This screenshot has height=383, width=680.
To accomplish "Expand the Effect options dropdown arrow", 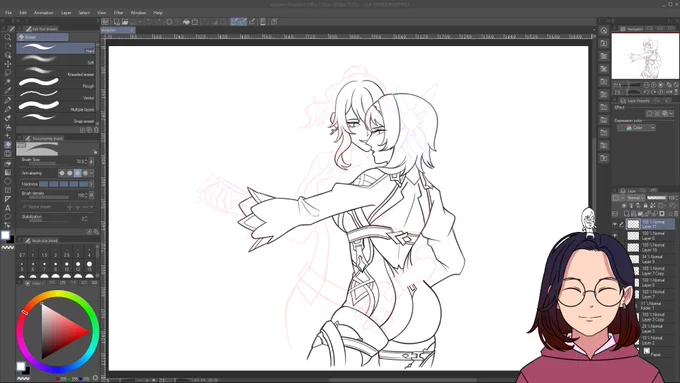I will (672, 114).
